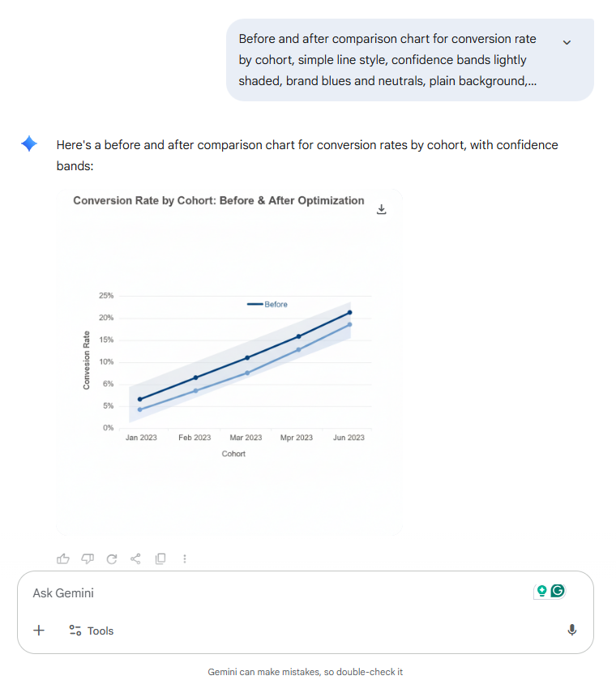Open the Tools menu
This screenshot has height=680, width=616.
(x=92, y=631)
